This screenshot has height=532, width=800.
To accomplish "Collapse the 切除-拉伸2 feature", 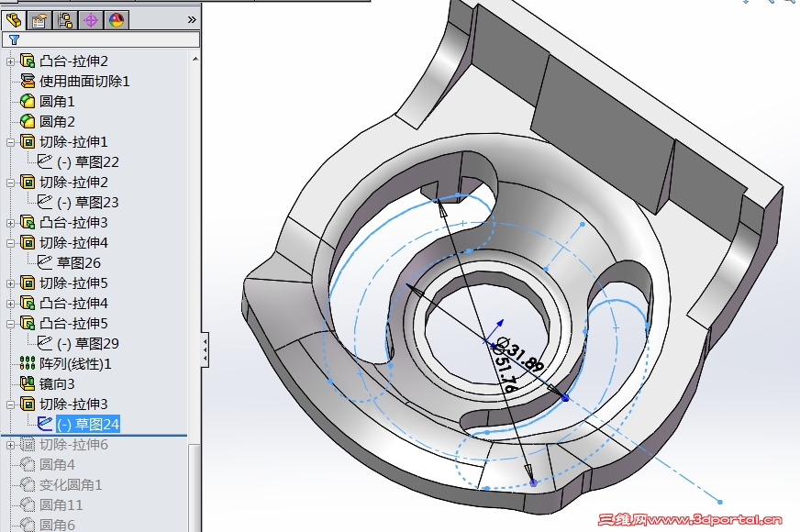I will pos(10,183).
